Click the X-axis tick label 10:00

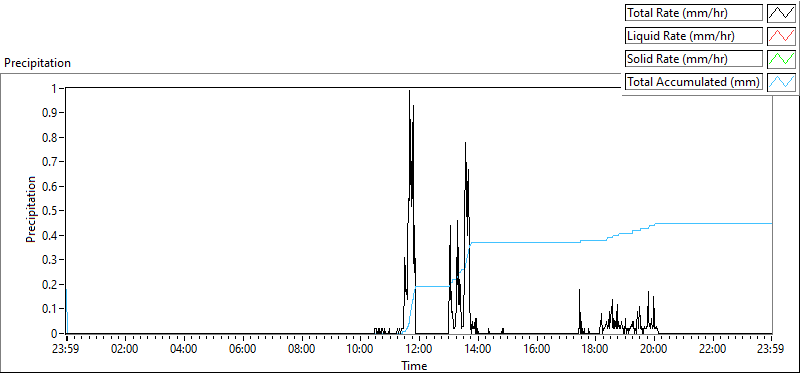tap(360, 350)
